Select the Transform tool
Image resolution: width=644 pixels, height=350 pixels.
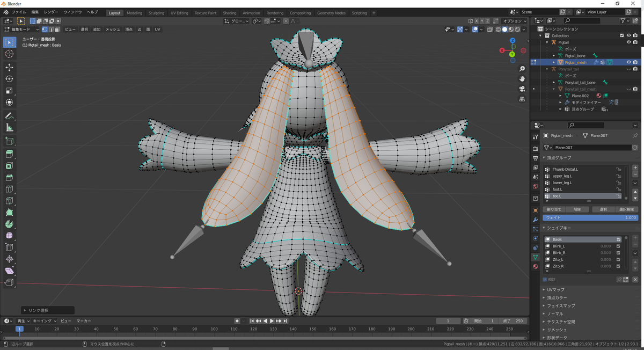[x=9, y=102]
